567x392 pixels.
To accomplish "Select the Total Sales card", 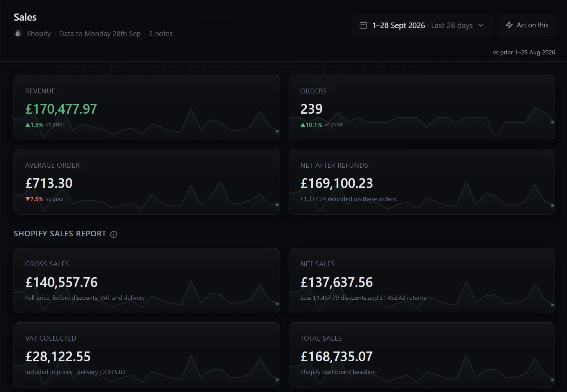I will point(421,355).
